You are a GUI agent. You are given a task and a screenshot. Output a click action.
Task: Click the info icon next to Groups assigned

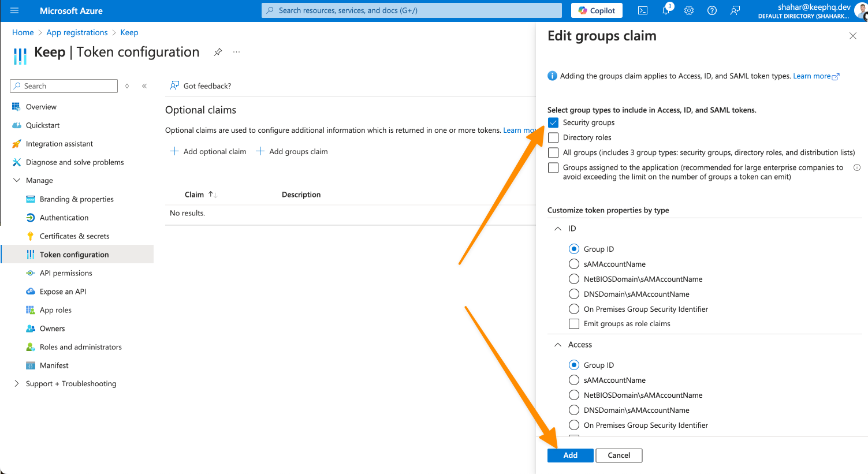coord(857,167)
